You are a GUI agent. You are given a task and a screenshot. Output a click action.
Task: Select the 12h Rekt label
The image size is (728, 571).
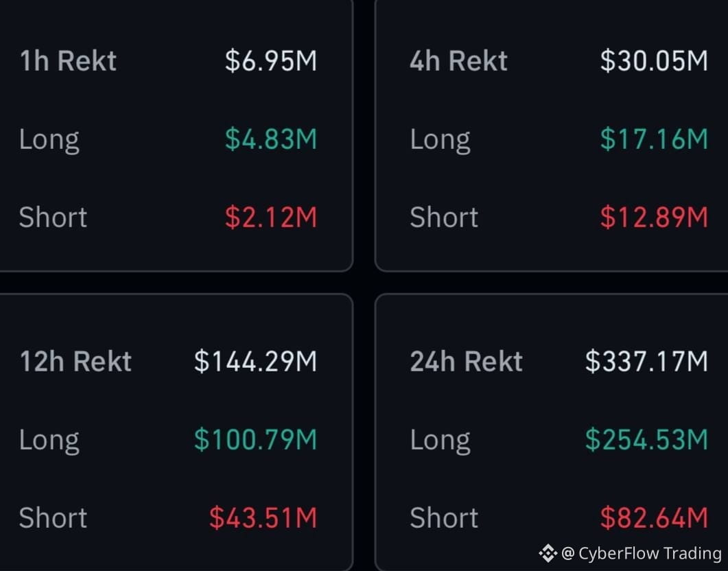[x=75, y=361]
